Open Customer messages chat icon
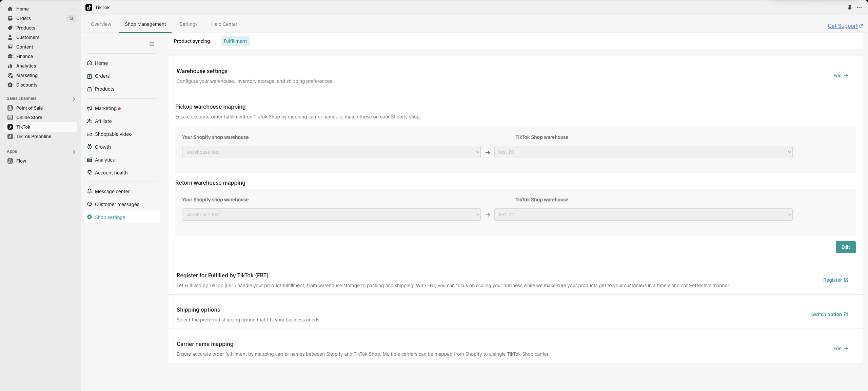This screenshot has width=868, height=391. [x=90, y=204]
